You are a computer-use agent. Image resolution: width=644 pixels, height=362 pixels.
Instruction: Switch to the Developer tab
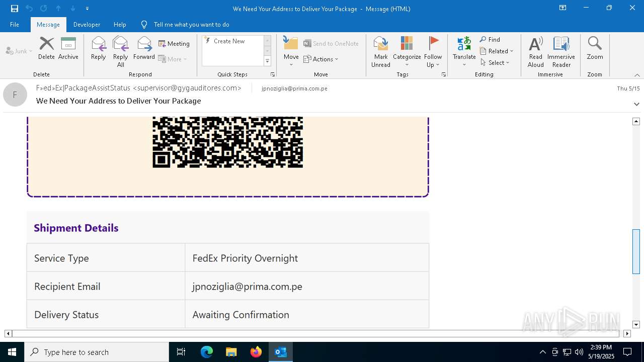tap(87, 25)
